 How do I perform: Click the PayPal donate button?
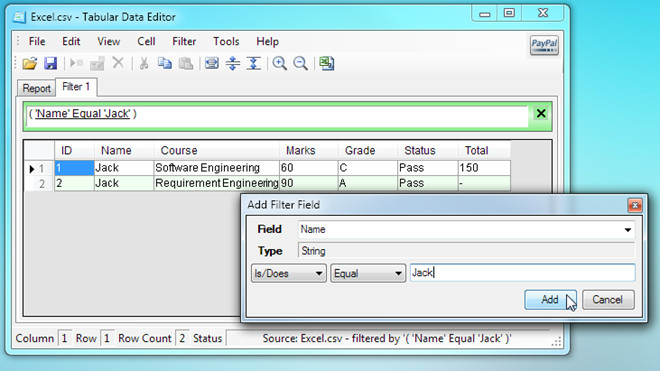(x=544, y=45)
